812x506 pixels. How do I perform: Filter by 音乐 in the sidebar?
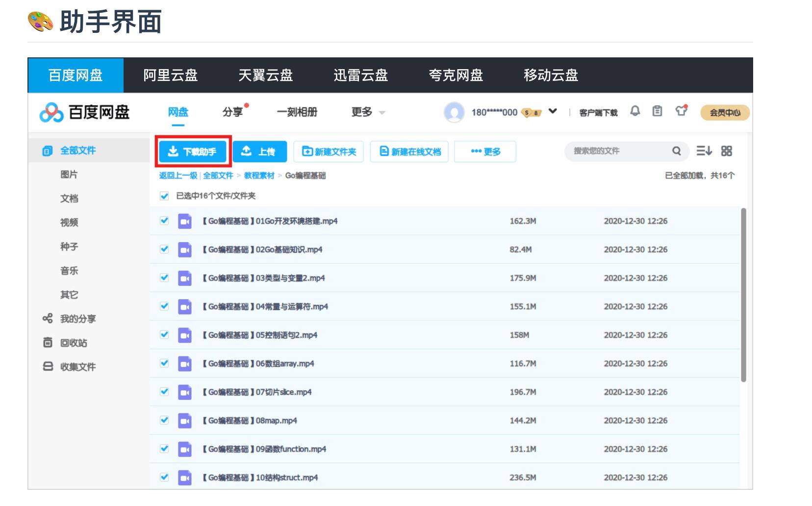pyautogui.click(x=69, y=271)
